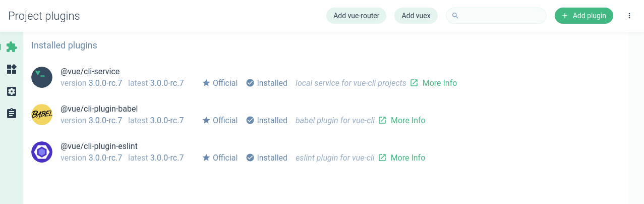Click the @vue/cli-service plugin logo

click(x=42, y=77)
